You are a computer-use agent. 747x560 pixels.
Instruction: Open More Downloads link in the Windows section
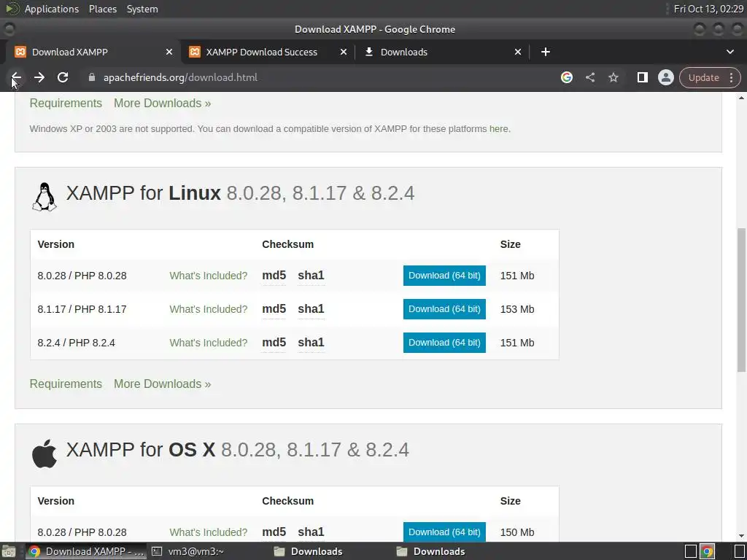[162, 104]
